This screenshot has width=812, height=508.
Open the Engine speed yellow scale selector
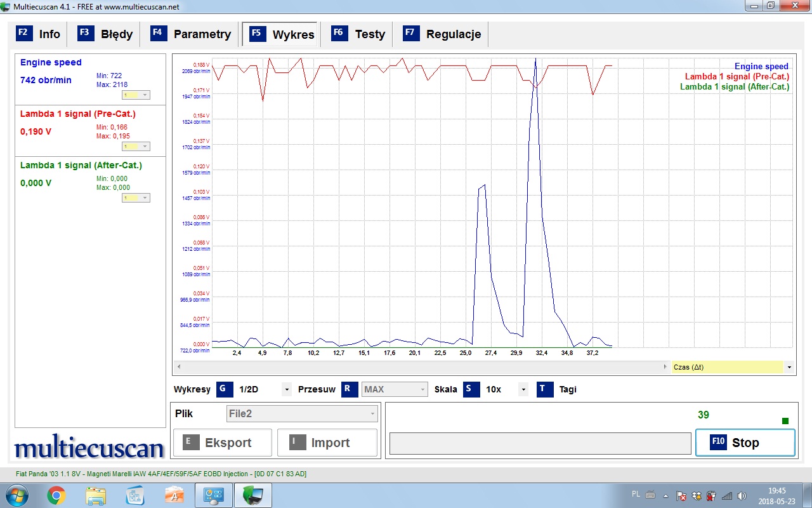pos(136,95)
